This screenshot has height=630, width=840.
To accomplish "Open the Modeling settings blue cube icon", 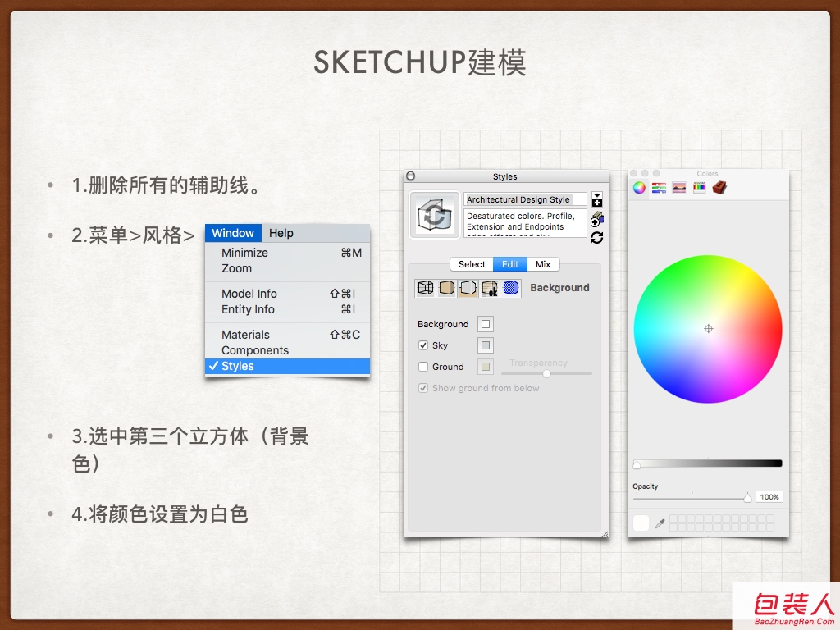I will 510,288.
